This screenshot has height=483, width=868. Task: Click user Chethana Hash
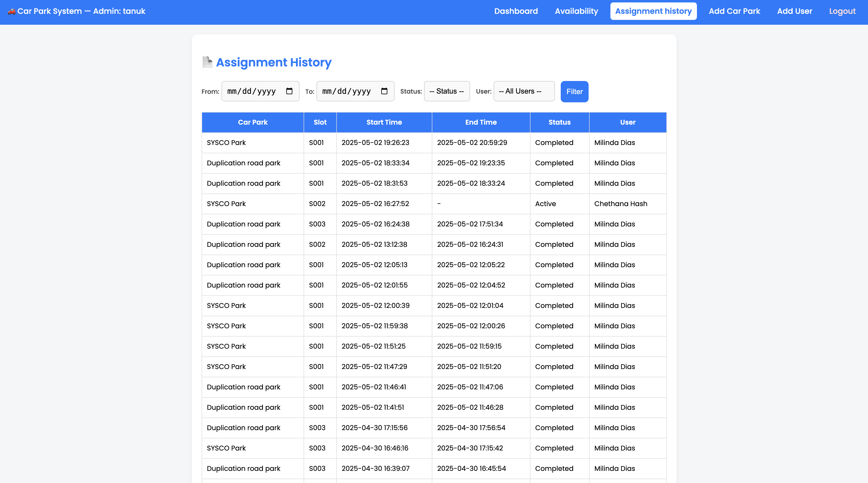pyautogui.click(x=621, y=204)
